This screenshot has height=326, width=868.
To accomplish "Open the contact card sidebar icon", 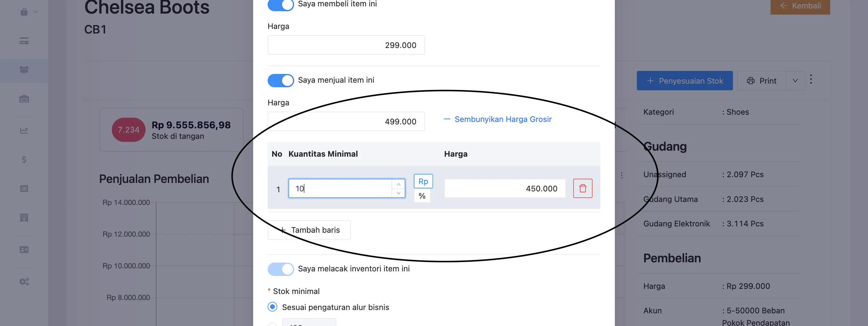I will [24, 249].
